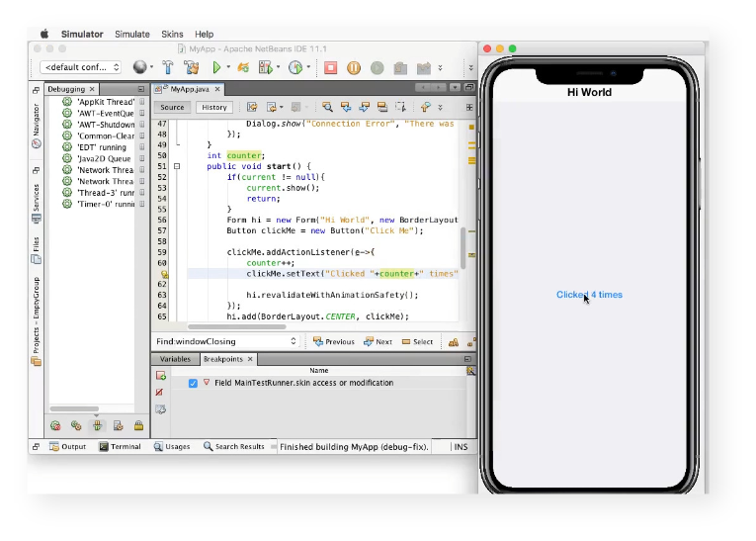Open the default configuration dropdown
The width and height of the screenshot is (756, 541).
coord(82,67)
